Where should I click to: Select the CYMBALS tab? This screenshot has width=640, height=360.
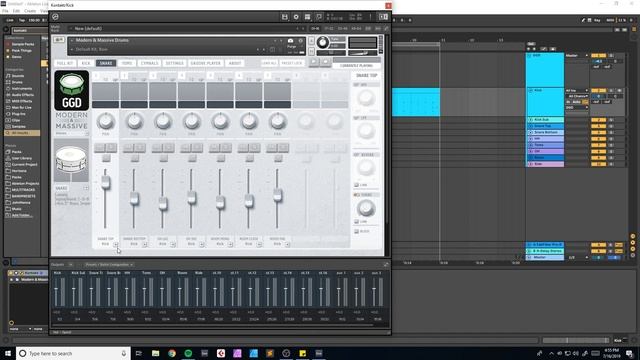coord(149,63)
